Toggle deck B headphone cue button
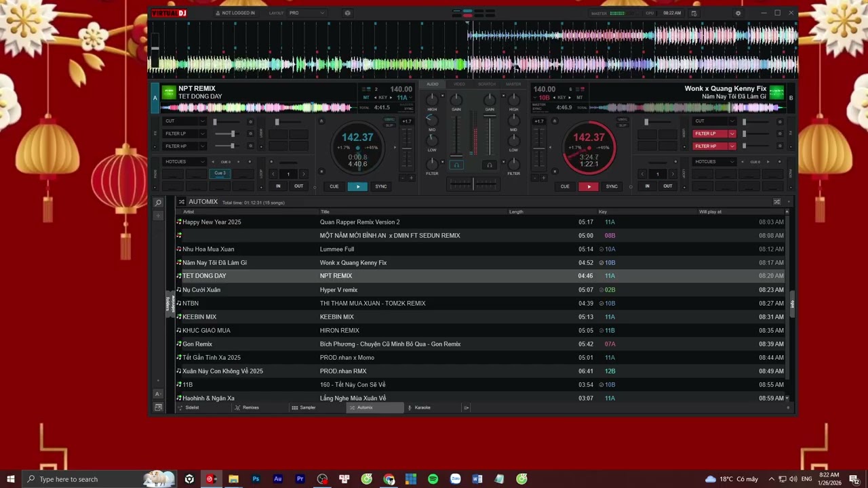The image size is (868, 488). pos(489,165)
